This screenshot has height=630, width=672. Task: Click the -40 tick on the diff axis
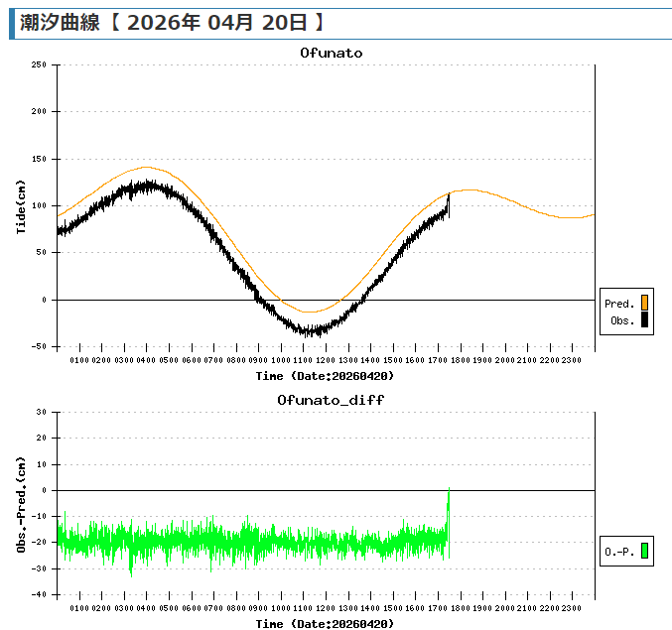click(40, 594)
